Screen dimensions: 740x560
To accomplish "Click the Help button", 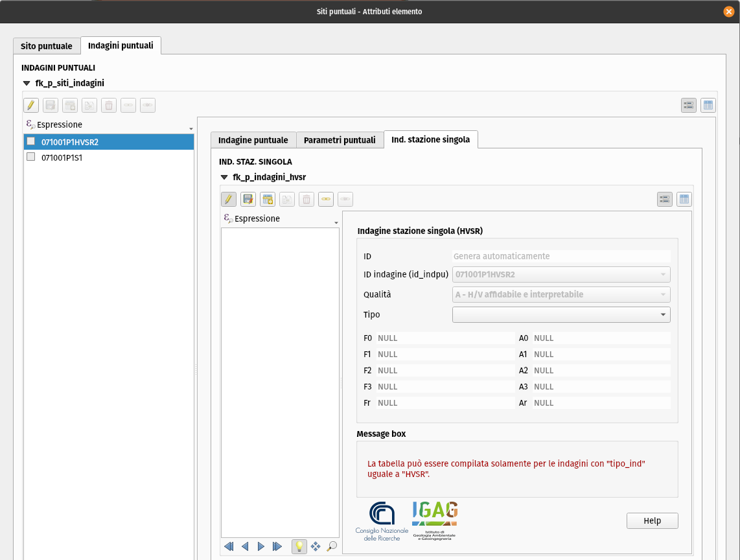I will [653, 521].
